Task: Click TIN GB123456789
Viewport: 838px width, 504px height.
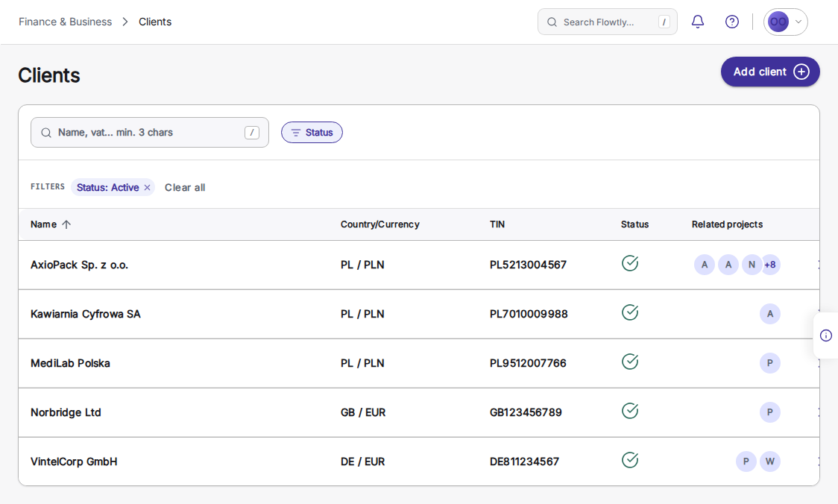Action: 526,412
